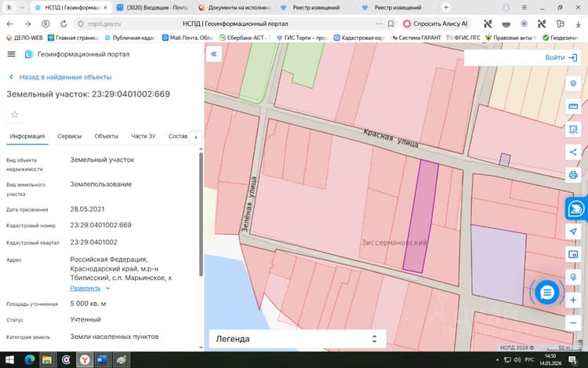Open File Explorer from the taskbar

pyautogui.click(x=47, y=360)
